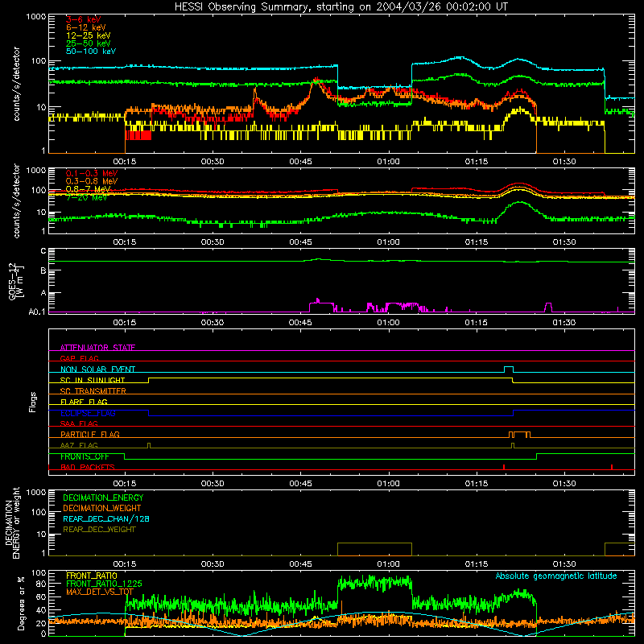Select the 12-25 keV legend label
Viewport: 644px width, 644px height.
[x=89, y=35]
